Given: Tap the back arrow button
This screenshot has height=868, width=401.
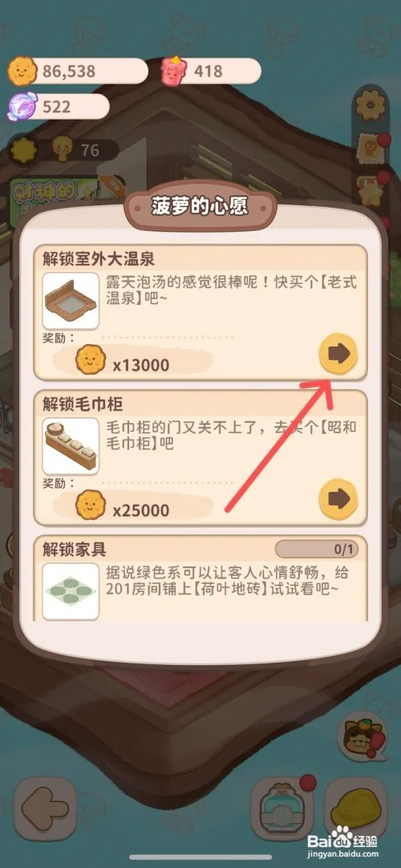Looking at the screenshot, I should click(46, 809).
